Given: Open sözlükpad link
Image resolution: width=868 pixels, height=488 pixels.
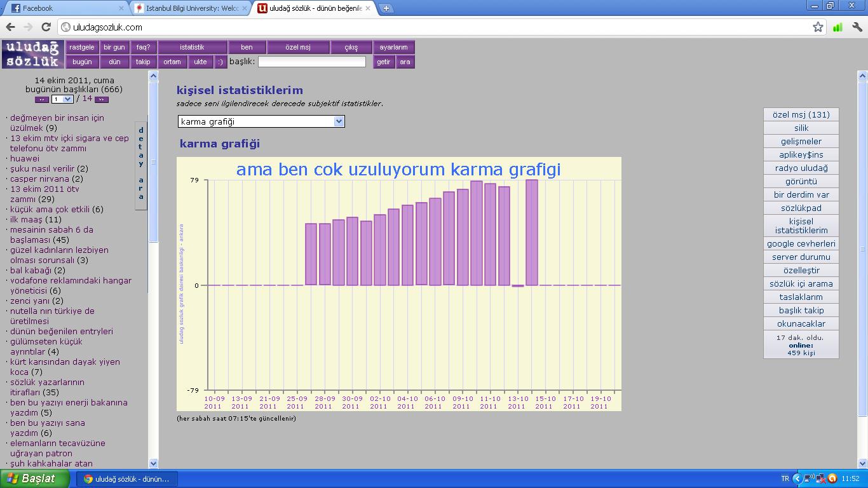Looking at the screenshot, I should pos(801,208).
